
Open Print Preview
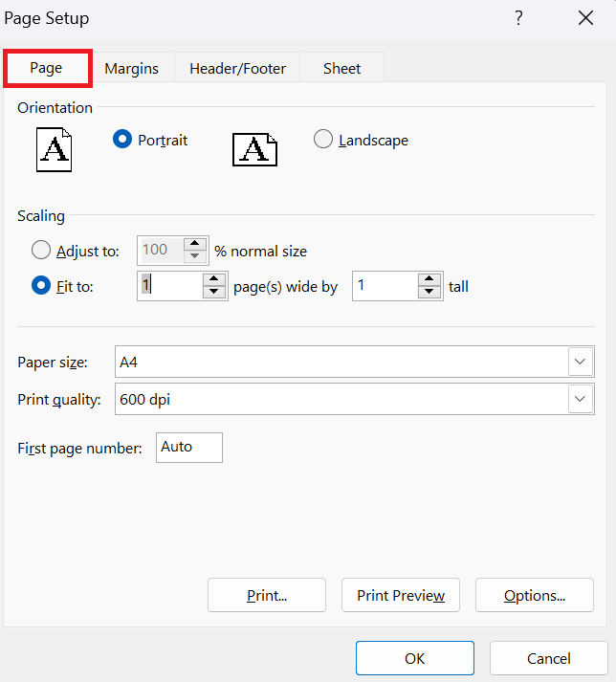[x=401, y=595]
